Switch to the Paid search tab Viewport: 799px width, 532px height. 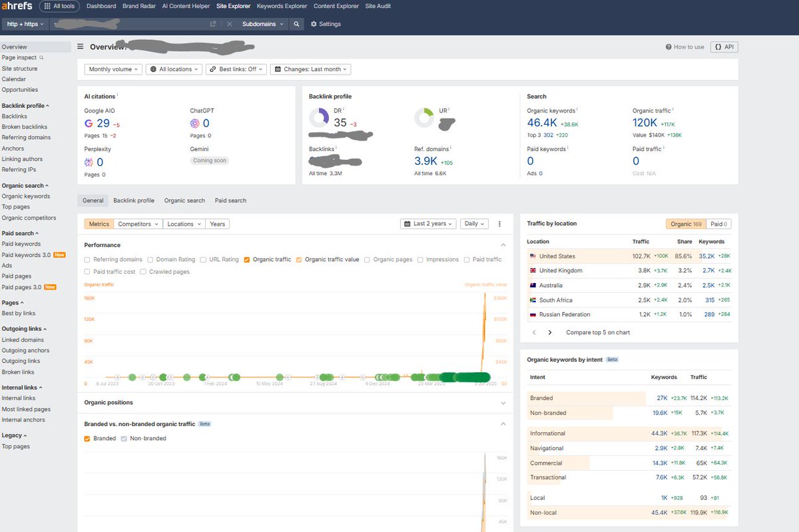[230, 200]
